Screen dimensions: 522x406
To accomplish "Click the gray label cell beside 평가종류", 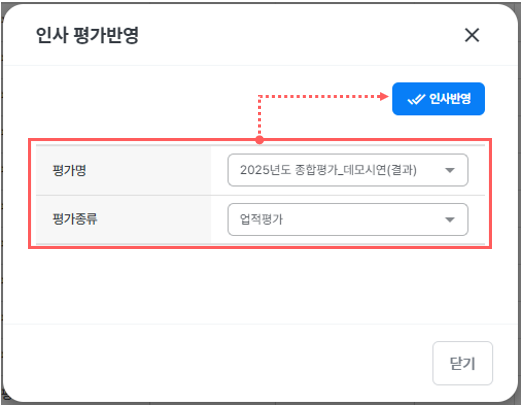I will coord(123,220).
